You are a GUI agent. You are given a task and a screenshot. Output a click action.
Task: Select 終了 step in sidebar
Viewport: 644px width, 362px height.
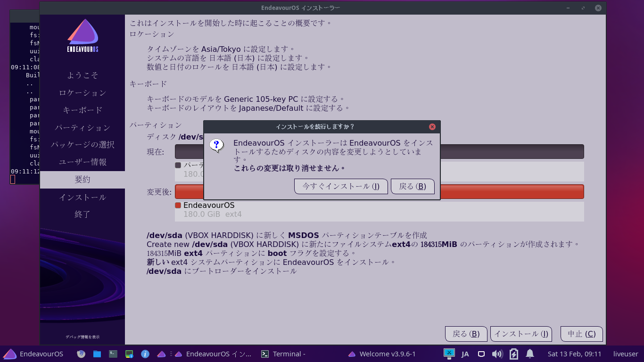83,214
